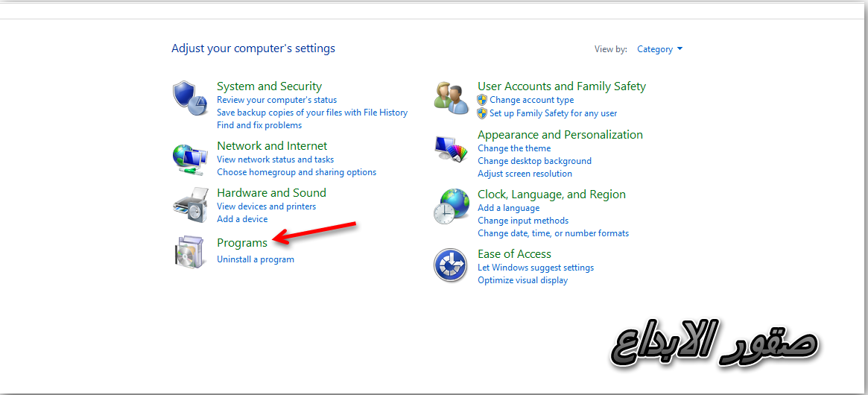Open the Programs category heading
The height and width of the screenshot is (395, 868).
pos(241,243)
